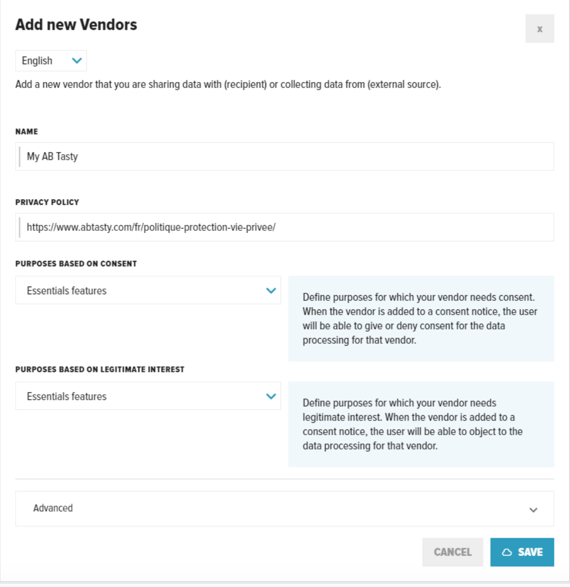The width and height of the screenshot is (570, 587).
Task: Click the PRIVACY POLICY field label
Action: [x=47, y=202]
